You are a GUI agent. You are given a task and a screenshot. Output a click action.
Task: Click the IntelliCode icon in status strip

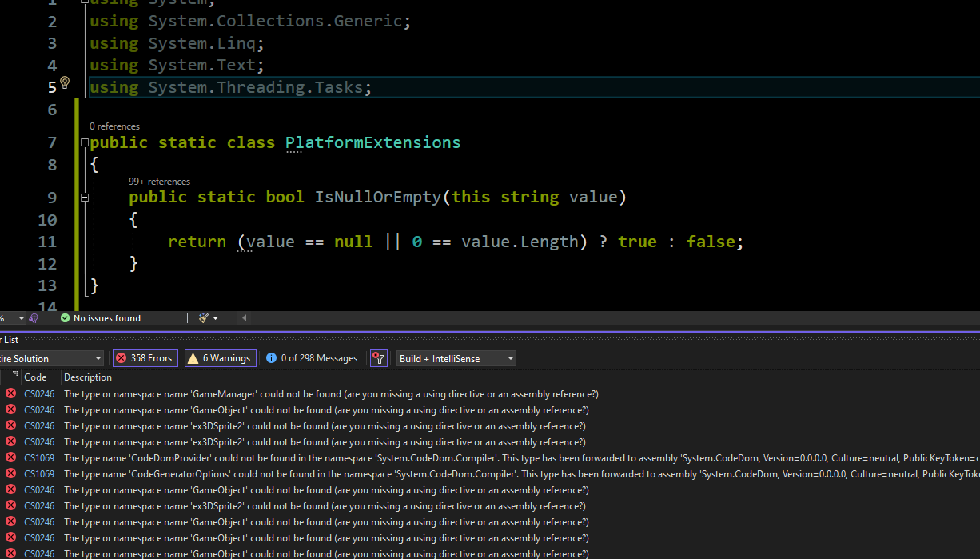pyautogui.click(x=33, y=318)
